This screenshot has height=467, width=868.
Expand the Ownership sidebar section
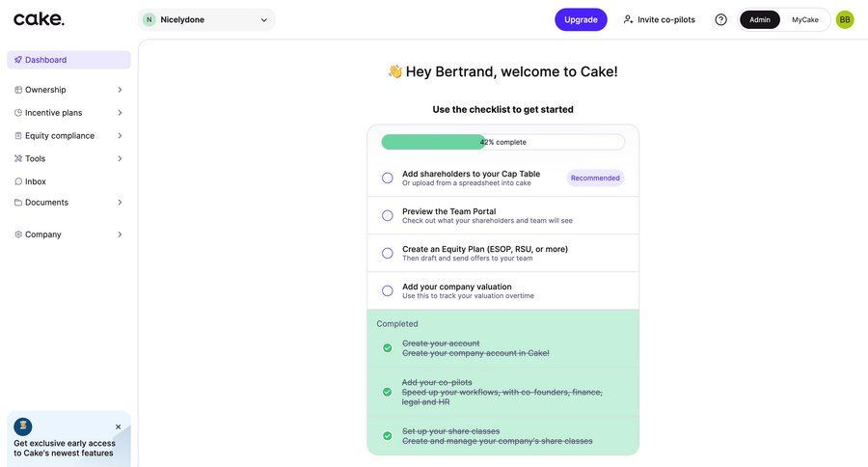tap(120, 90)
